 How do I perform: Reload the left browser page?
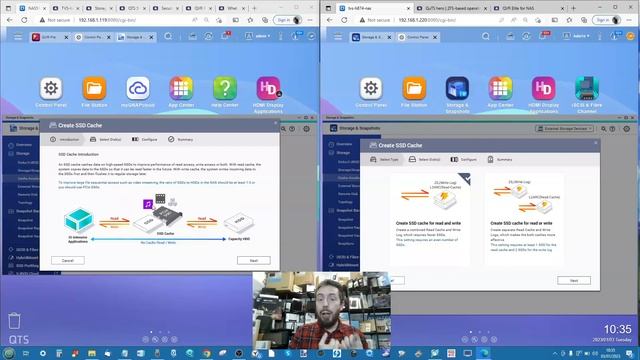tap(24, 20)
